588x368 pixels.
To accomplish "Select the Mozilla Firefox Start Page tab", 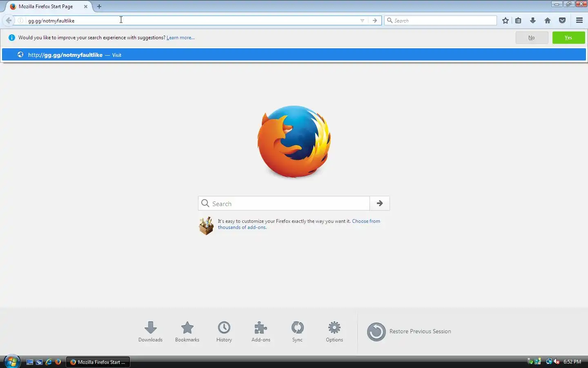I will [49, 7].
